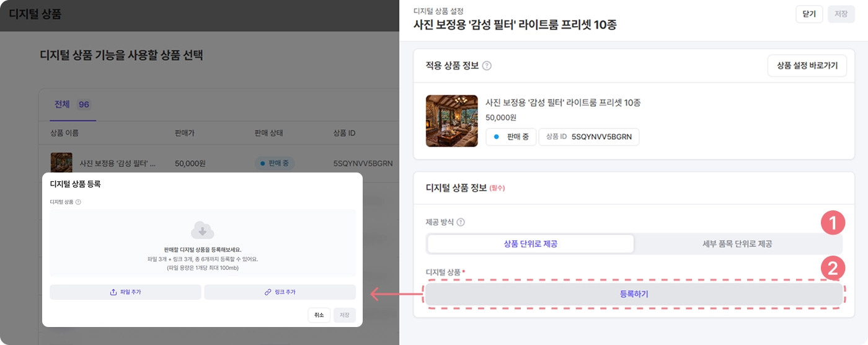The width and height of the screenshot is (868, 345).
Task: Click the 등록하기 button
Action: [x=634, y=294]
